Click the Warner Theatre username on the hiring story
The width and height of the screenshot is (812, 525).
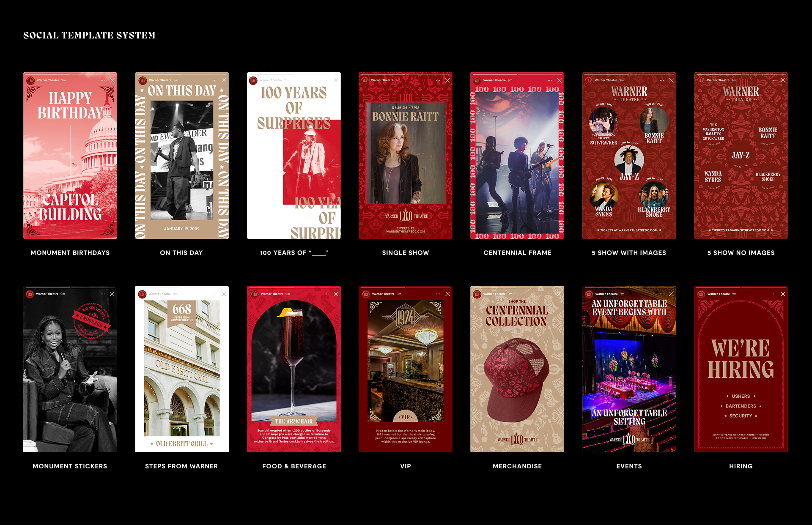click(718, 294)
